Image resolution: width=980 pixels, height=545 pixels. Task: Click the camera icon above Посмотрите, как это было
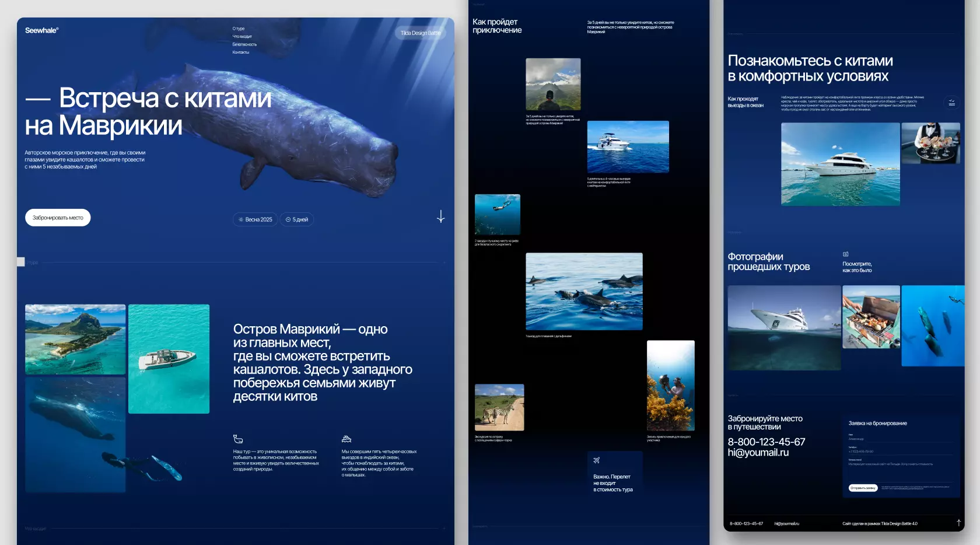pos(845,253)
